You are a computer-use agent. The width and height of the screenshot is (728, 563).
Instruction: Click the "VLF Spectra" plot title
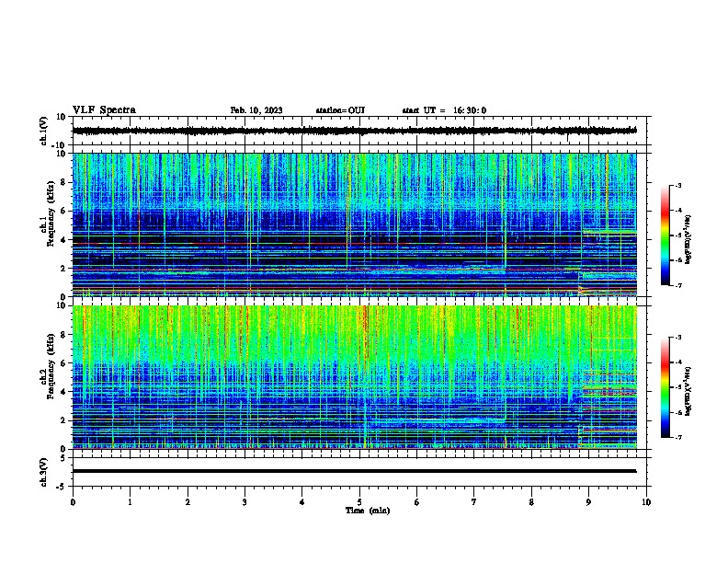tap(104, 110)
